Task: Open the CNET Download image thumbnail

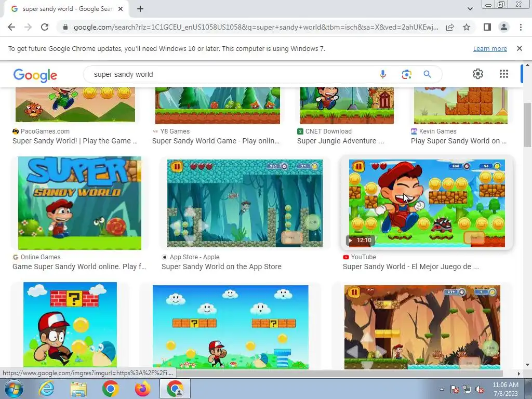Action: 347,105
